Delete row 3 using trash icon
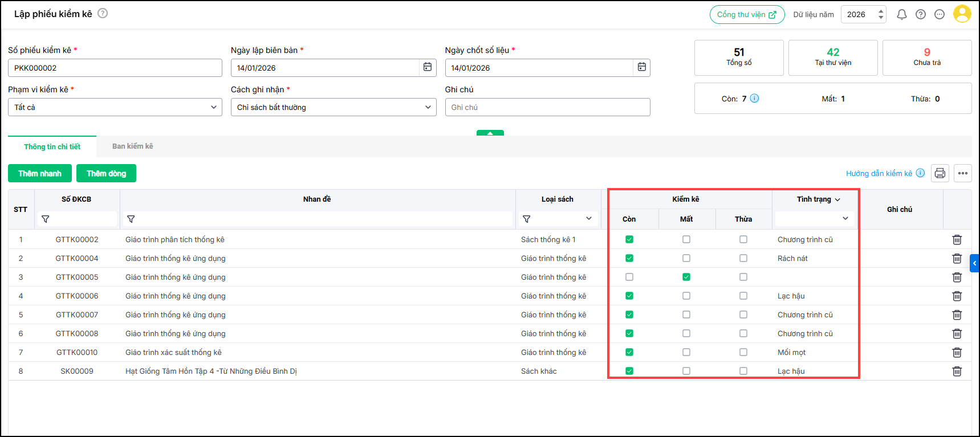 coord(957,277)
